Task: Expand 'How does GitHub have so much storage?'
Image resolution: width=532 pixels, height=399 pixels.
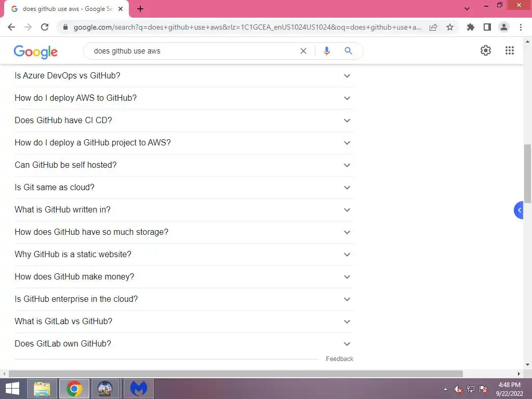Action: coord(184,232)
